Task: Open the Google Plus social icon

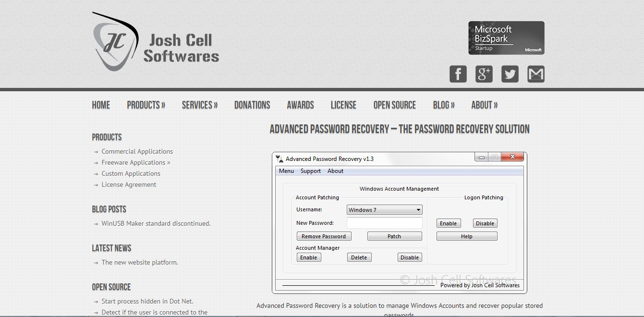Action: [484, 74]
